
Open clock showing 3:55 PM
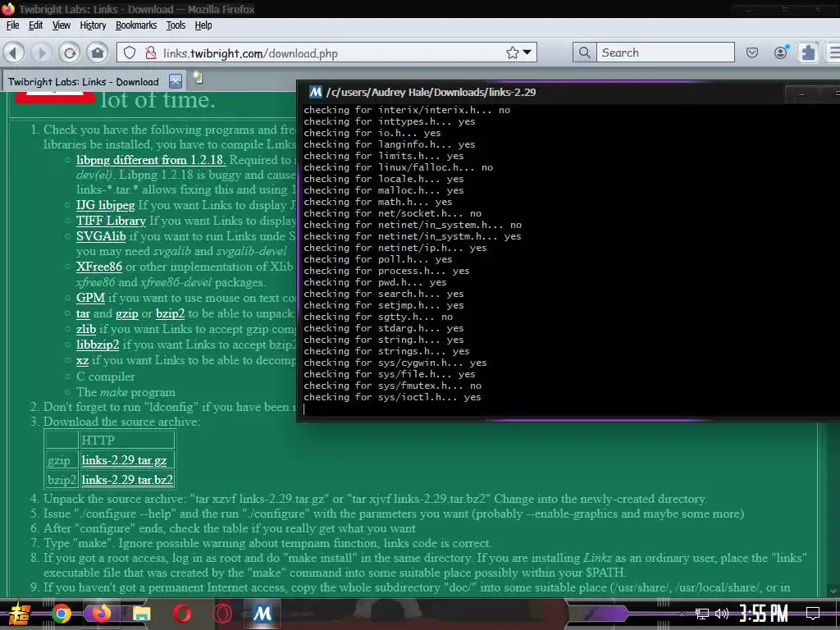pyautogui.click(x=764, y=614)
